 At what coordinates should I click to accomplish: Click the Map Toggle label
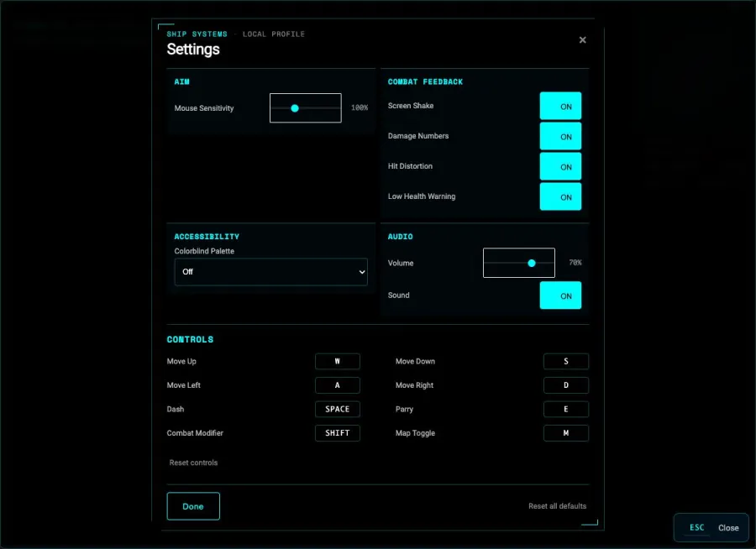point(415,433)
